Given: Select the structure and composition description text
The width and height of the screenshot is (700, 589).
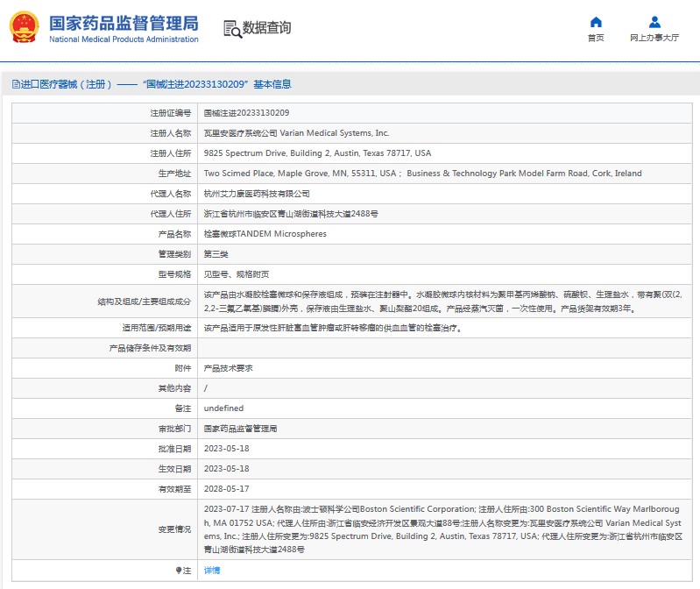Looking at the screenshot, I should click(x=442, y=302).
